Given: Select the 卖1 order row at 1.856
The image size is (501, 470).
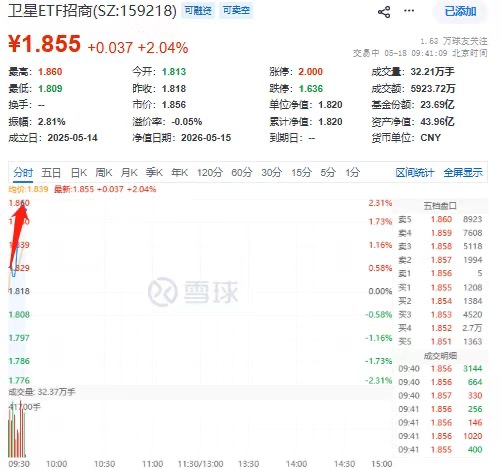Looking at the screenshot, I should pos(440,274).
